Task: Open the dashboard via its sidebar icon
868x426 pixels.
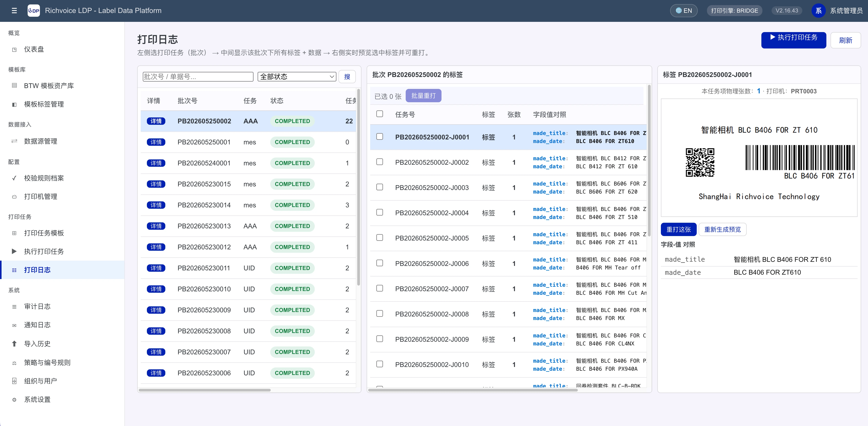Action: click(x=14, y=49)
